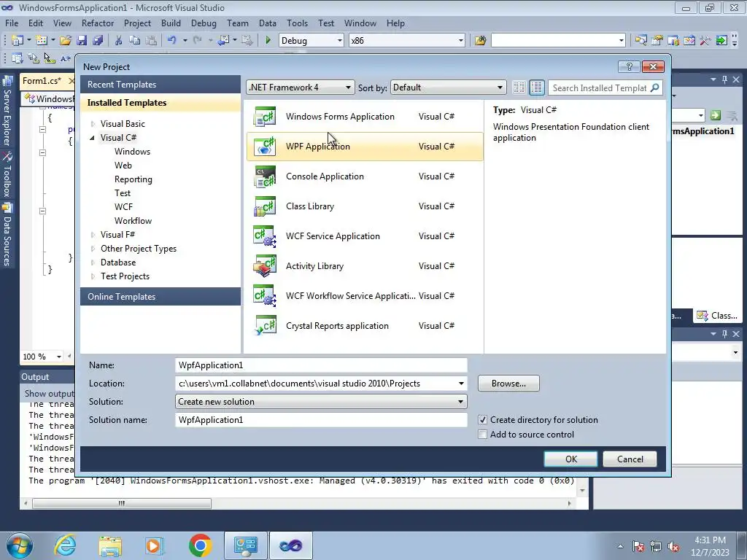Screen dimensions: 747x560
Task: Open Google Chrome from the taskbar
Action: [x=200, y=545]
